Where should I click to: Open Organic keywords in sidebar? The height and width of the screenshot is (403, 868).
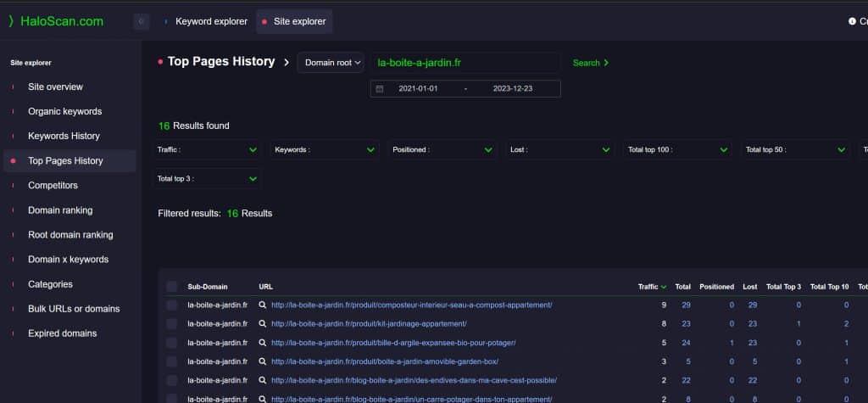64,111
